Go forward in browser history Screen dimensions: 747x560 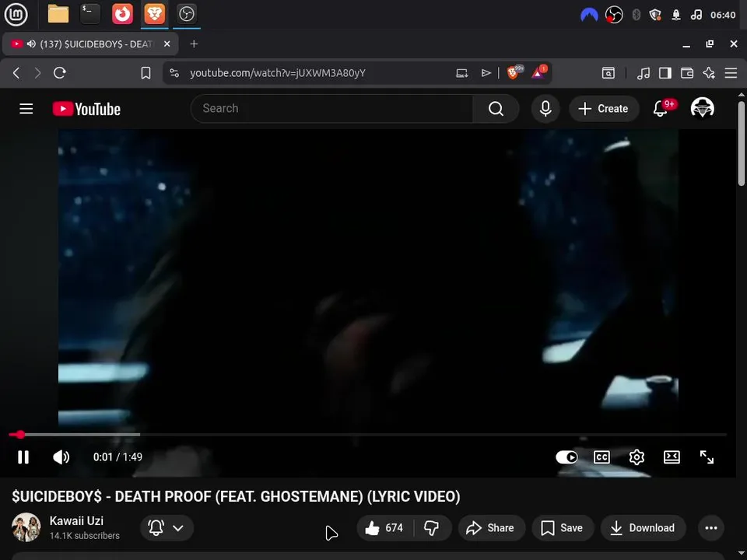tap(37, 73)
